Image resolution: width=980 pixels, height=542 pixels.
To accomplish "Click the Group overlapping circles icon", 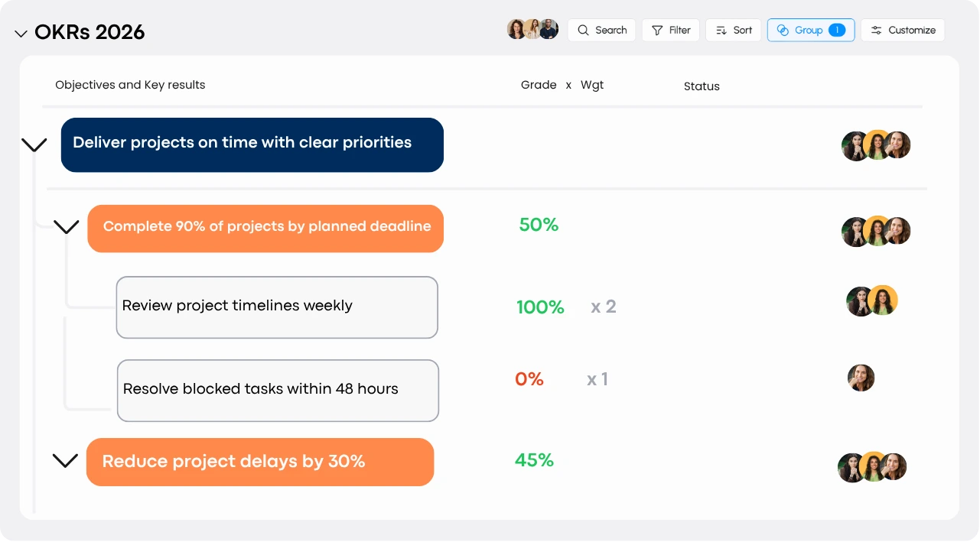I will pos(783,31).
